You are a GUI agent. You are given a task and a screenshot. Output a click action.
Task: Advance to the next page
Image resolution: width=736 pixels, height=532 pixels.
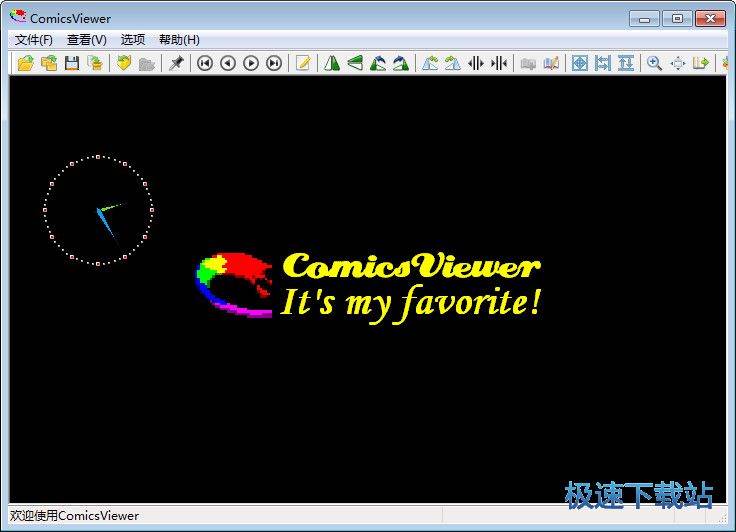pos(251,63)
